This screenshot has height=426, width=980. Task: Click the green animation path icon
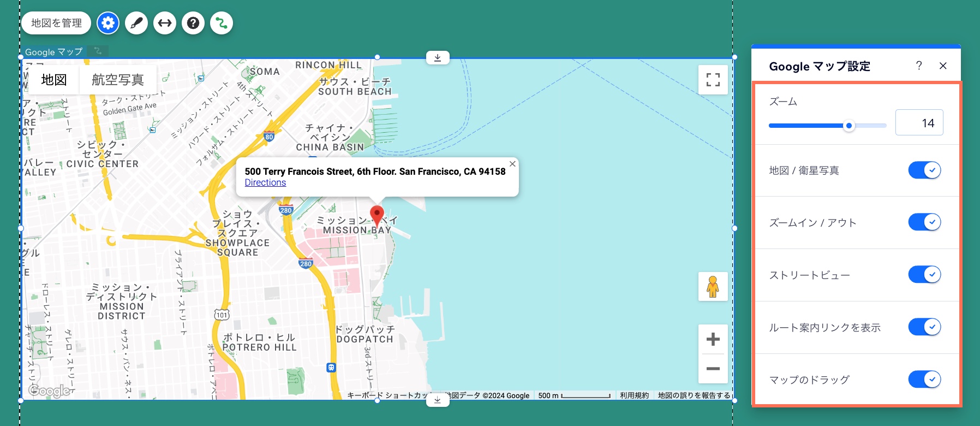click(222, 23)
